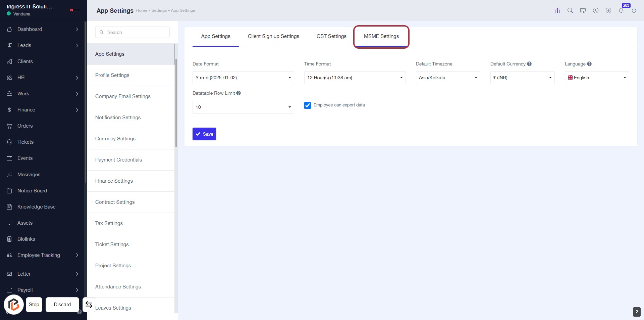Switch to the MSME Settings tab
Screen dimensions: 644x320
coord(381,36)
